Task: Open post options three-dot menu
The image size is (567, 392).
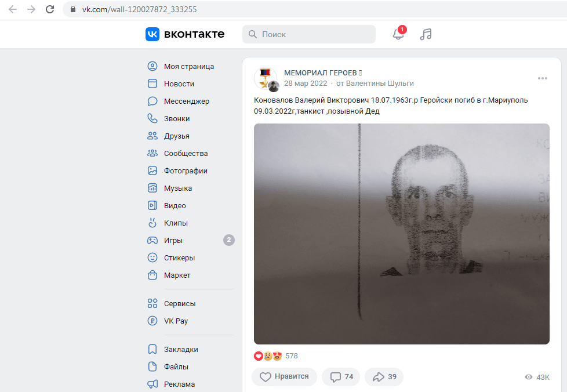Action: click(543, 78)
